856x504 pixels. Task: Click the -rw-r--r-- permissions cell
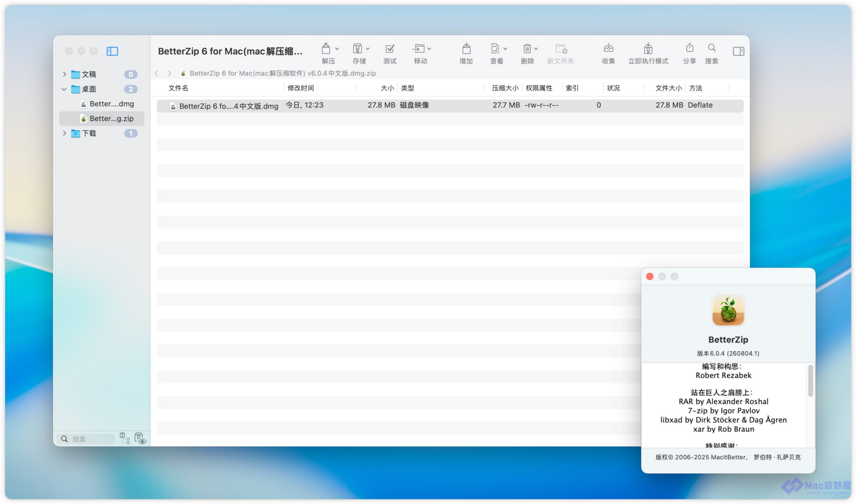[x=541, y=105]
